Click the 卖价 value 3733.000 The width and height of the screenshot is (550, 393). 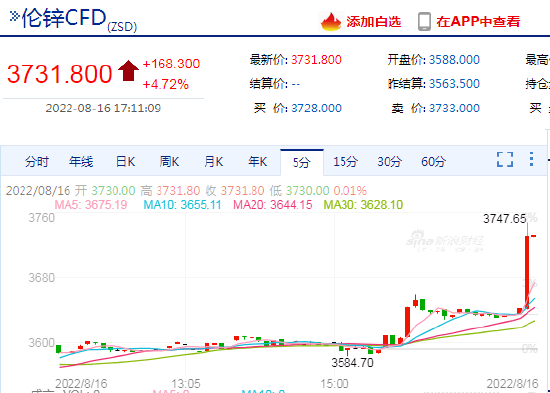(454, 108)
